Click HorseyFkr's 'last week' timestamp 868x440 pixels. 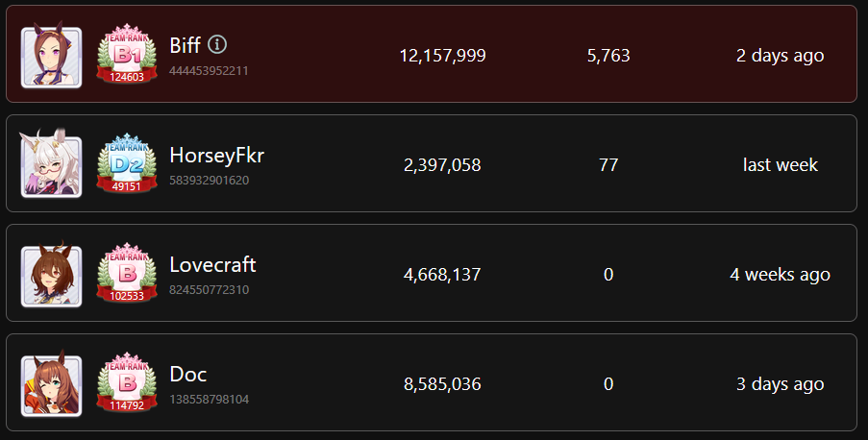point(780,165)
